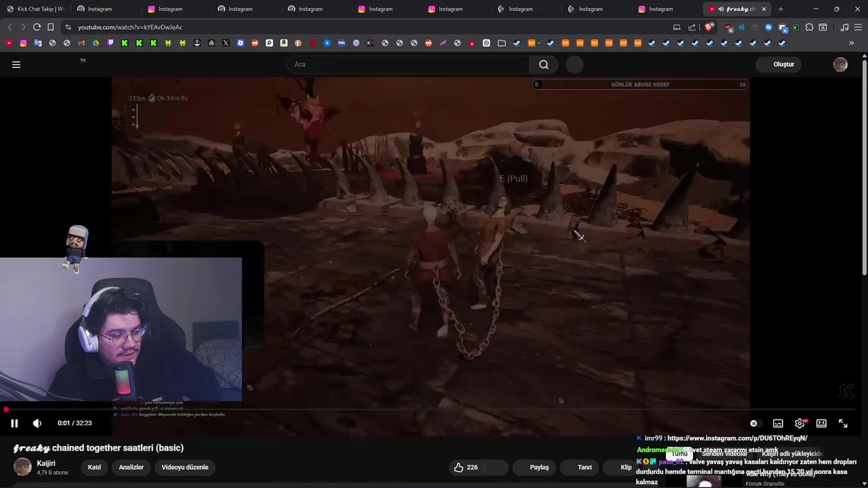Open the Google Drive bookmark
The height and width of the screenshot is (488, 868).
pos(96,43)
